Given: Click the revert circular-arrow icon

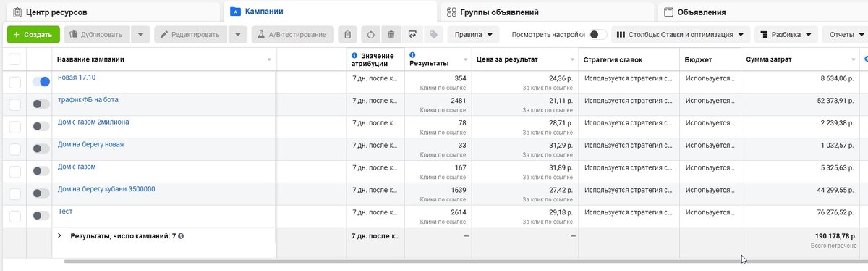Looking at the screenshot, I should (370, 34).
